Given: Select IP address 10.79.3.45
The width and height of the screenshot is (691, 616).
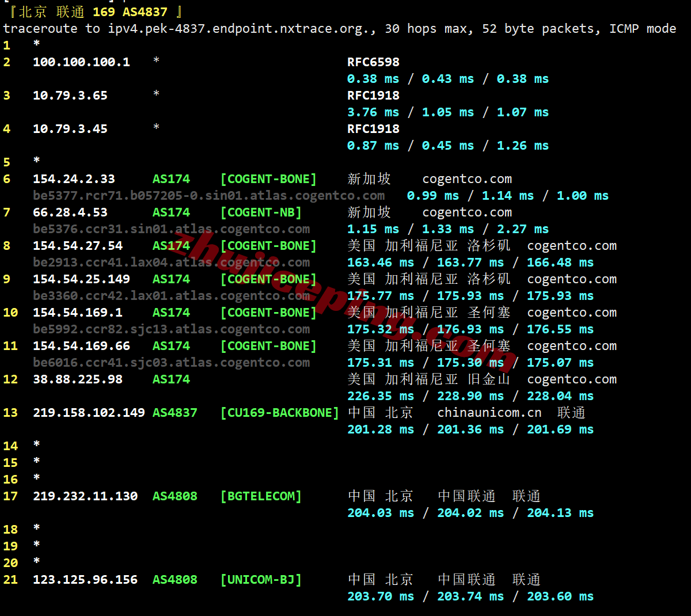Looking at the screenshot, I should [x=70, y=129].
